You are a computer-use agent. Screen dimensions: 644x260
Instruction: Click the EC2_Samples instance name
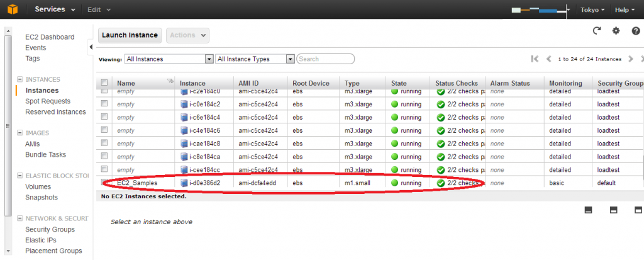(137, 183)
